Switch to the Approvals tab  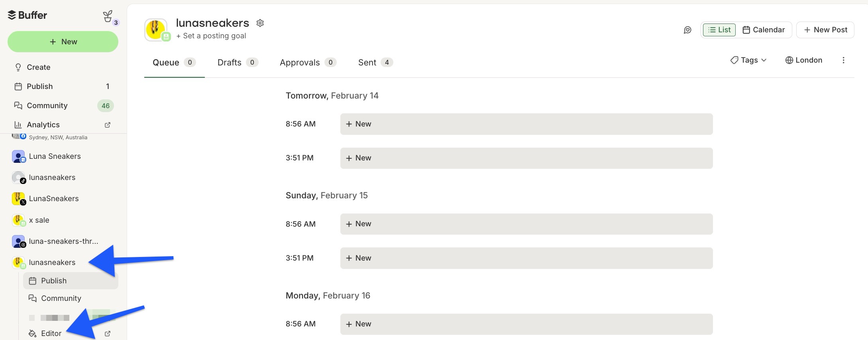tap(308, 63)
